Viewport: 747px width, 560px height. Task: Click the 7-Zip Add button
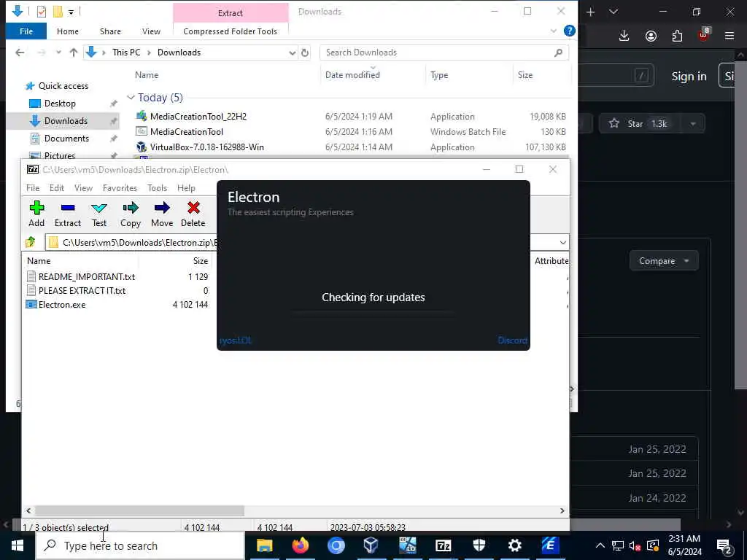[36, 214]
